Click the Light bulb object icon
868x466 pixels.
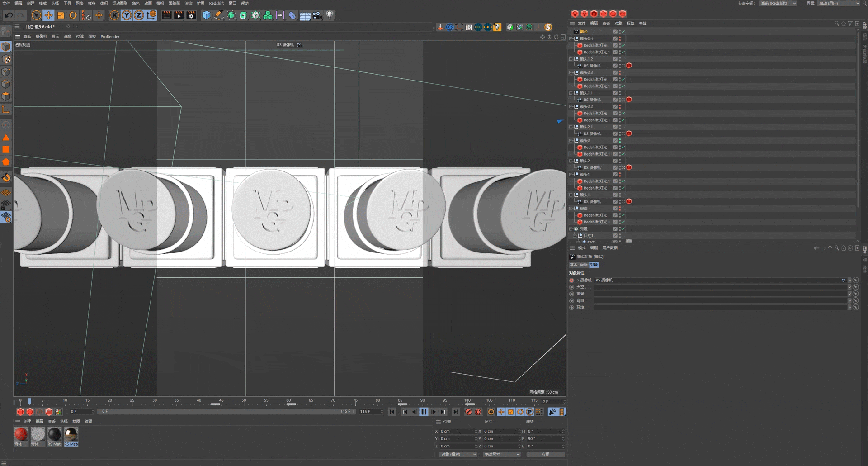(x=330, y=15)
